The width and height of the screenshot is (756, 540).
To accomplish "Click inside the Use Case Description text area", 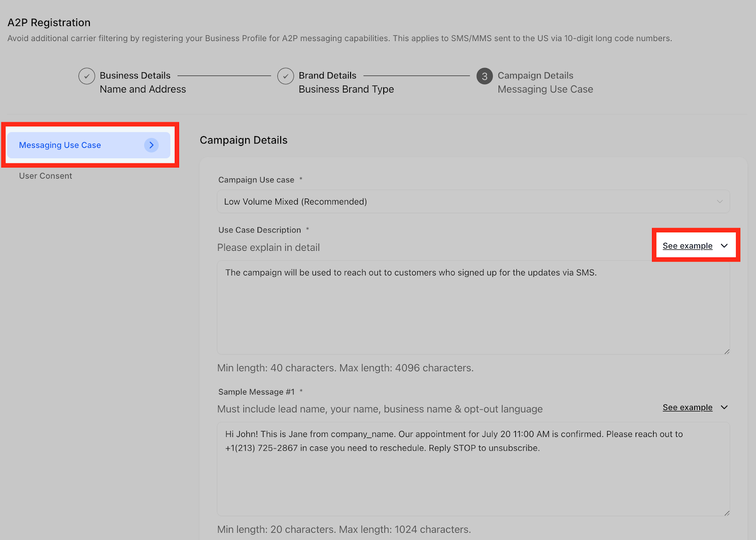I will 473,308.
